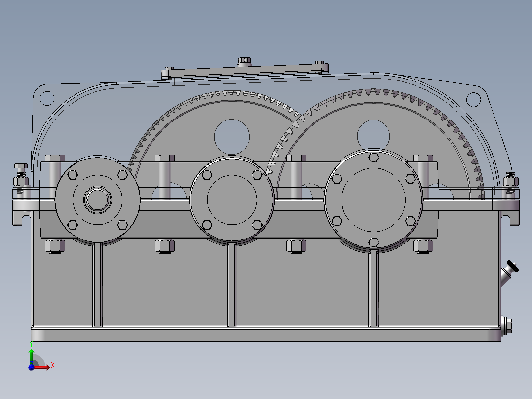Select the spring-washer bolt at the far right flange end
The image size is (532, 399).
511,182
